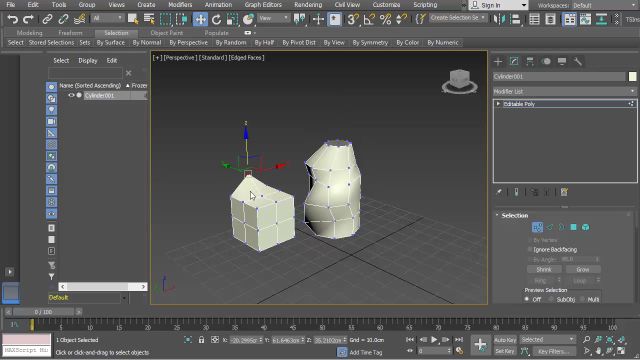The image size is (640, 360).
Task: Toggle Angle Snap icon
Action: (369, 19)
